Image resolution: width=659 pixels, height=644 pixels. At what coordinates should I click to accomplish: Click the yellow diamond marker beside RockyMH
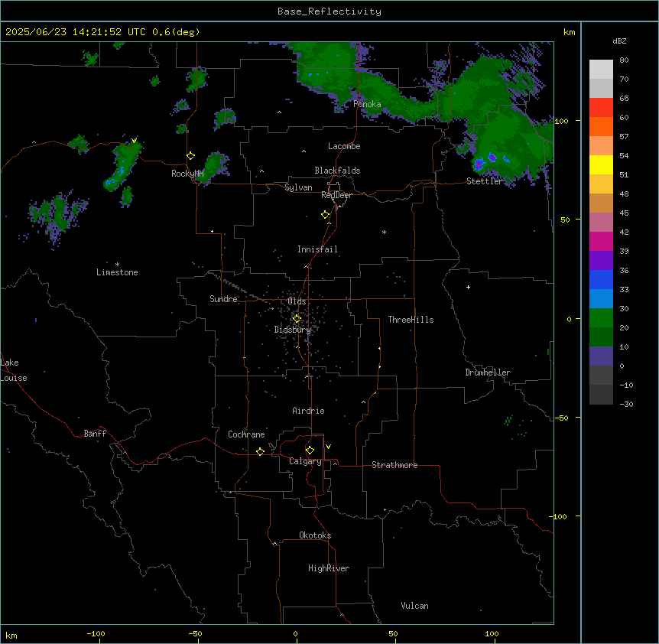coord(191,156)
